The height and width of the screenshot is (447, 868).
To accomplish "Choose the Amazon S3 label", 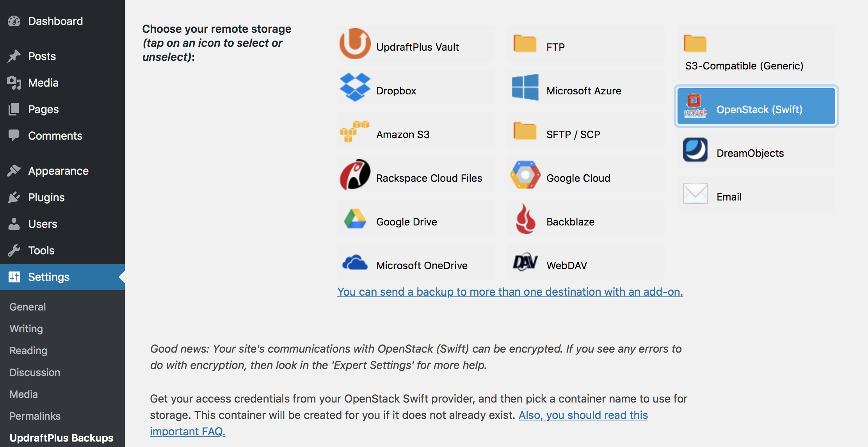I will tap(403, 135).
